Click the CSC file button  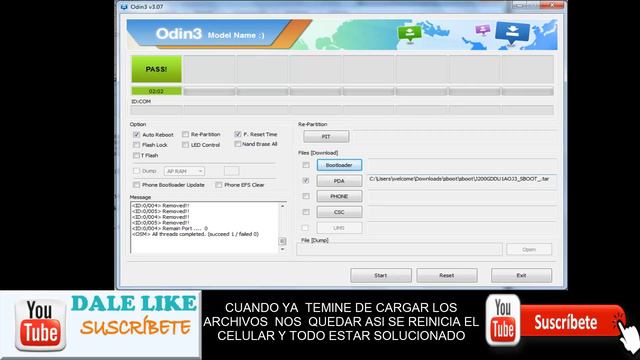coord(339,212)
